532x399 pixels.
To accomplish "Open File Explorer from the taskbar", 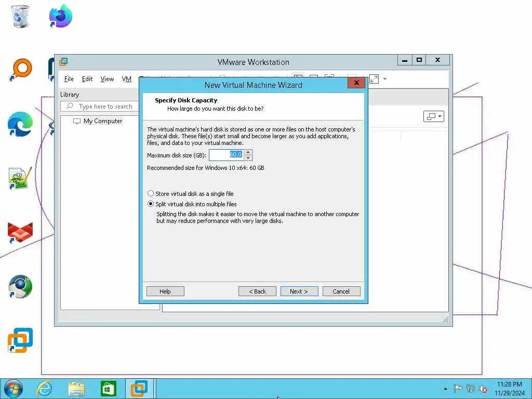I will (76, 389).
